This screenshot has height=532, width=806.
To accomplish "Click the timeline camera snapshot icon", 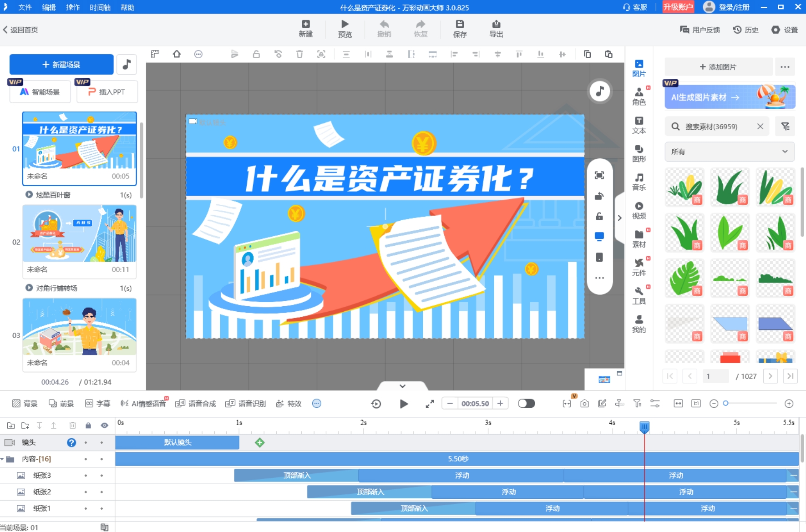I will 584,404.
